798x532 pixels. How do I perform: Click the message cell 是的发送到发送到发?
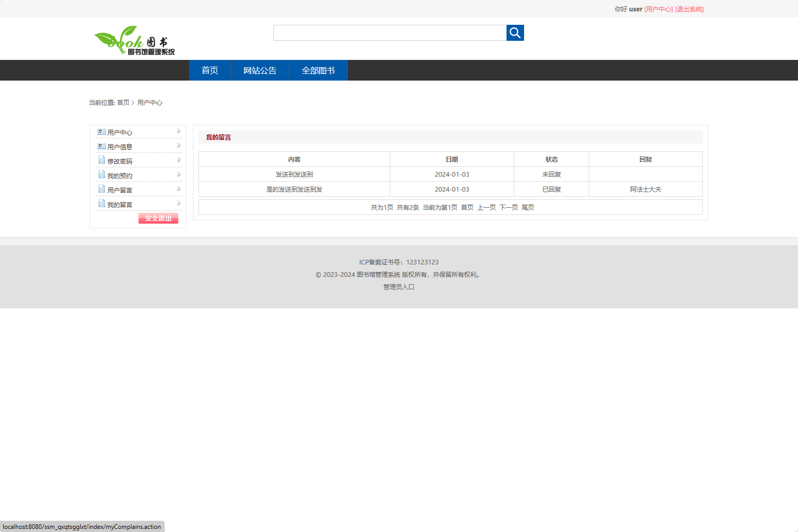point(294,190)
